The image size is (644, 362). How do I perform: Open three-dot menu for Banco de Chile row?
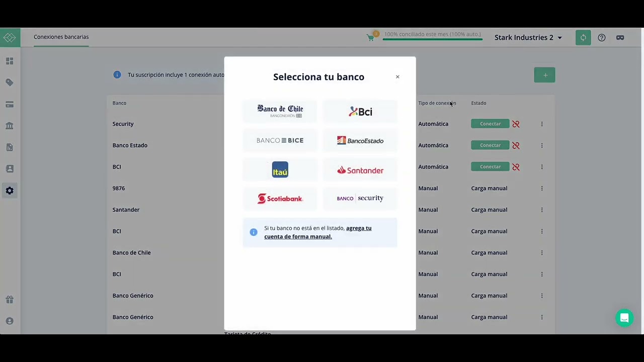(542, 253)
